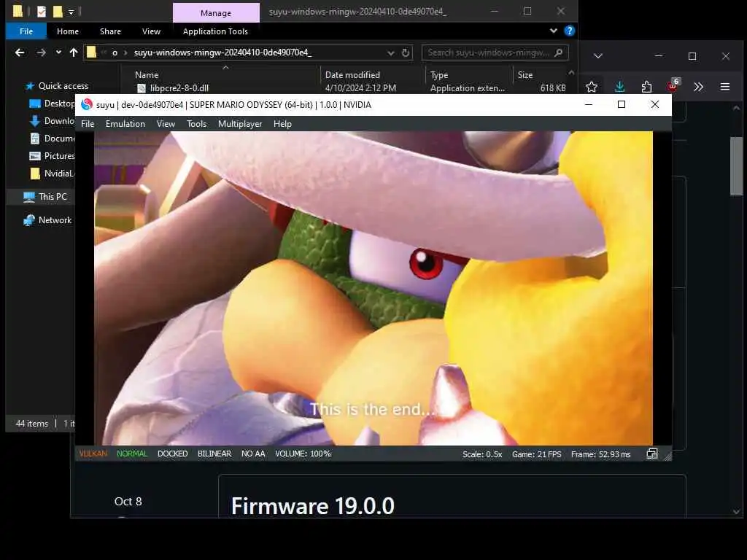The height and width of the screenshot is (560, 747).
Task: Click the browser scrollbar down arrow
Action: (x=737, y=512)
